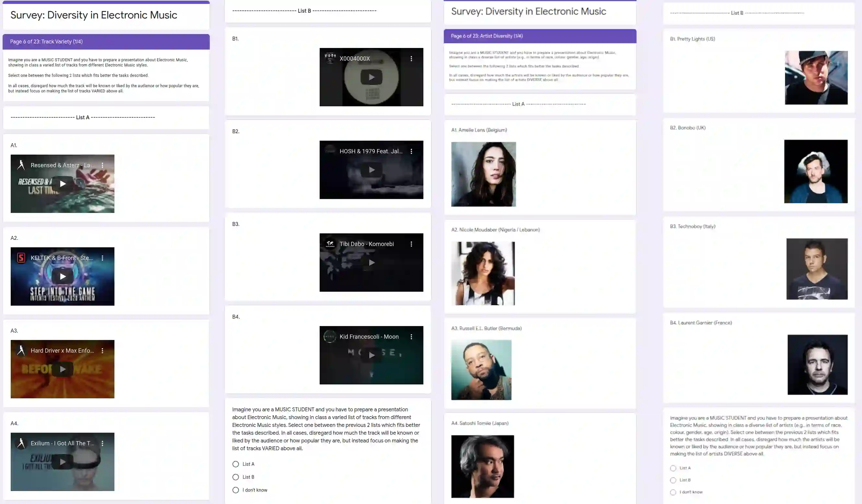Click the Tibi Dabo - Komorebi video title
This screenshot has width=862, height=504.
point(366,244)
